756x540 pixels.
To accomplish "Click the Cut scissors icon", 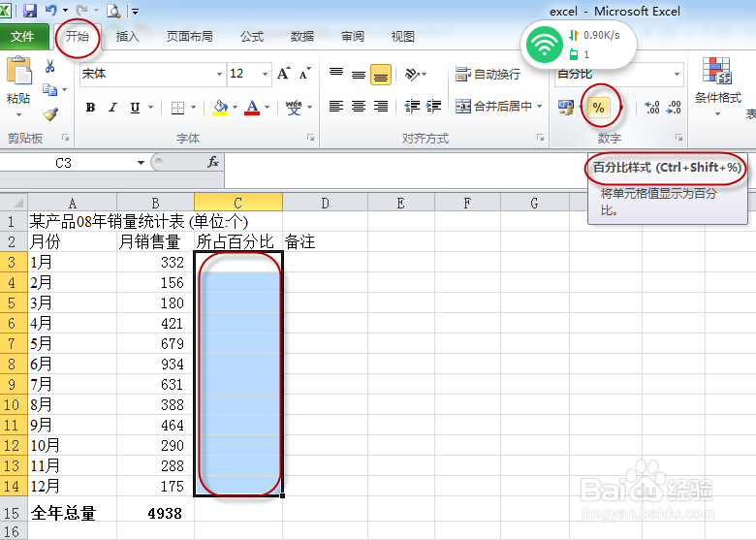I will tap(49, 66).
